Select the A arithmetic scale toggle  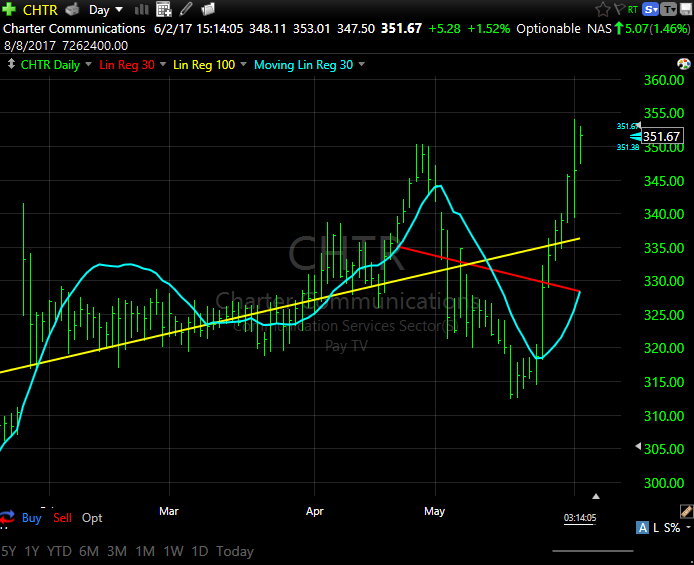642,527
